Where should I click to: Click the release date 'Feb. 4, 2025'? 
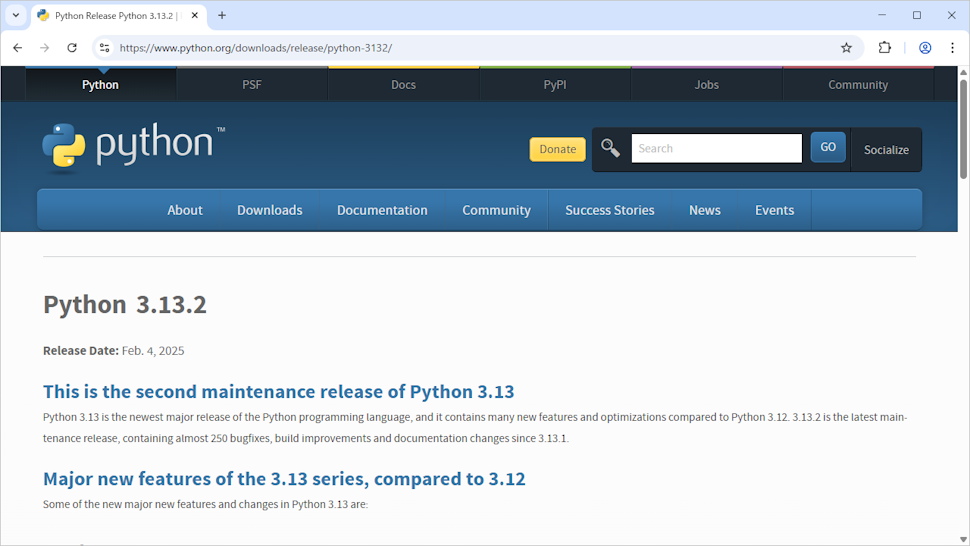point(153,351)
